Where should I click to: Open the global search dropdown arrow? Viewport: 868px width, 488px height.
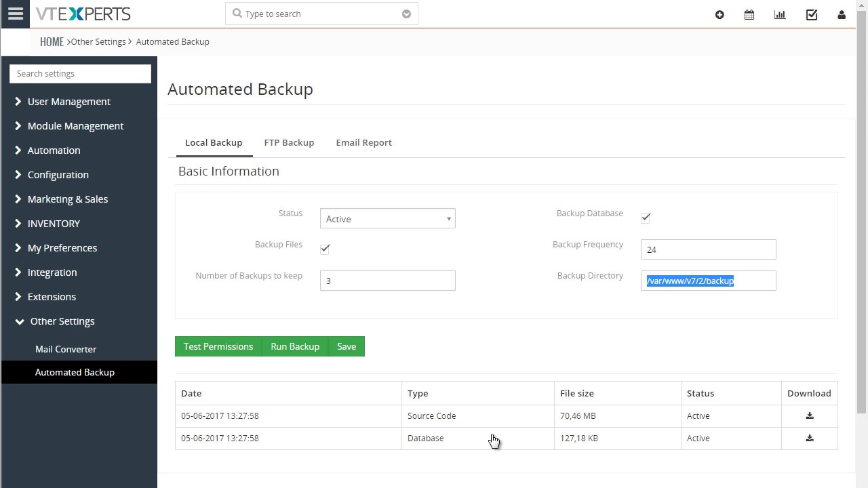[406, 14]
